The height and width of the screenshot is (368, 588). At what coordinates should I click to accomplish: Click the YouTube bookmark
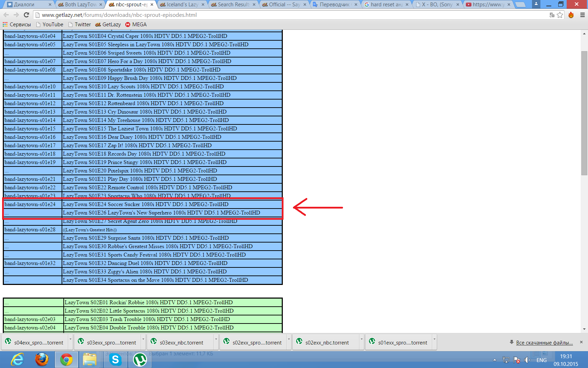pos(52,25)
